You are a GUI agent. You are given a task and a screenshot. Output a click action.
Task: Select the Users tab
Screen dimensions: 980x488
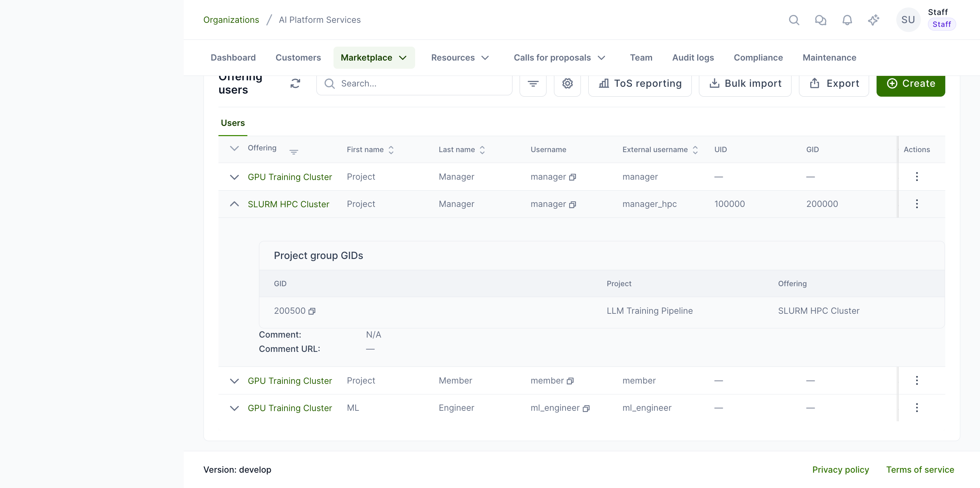coord(232,123)
